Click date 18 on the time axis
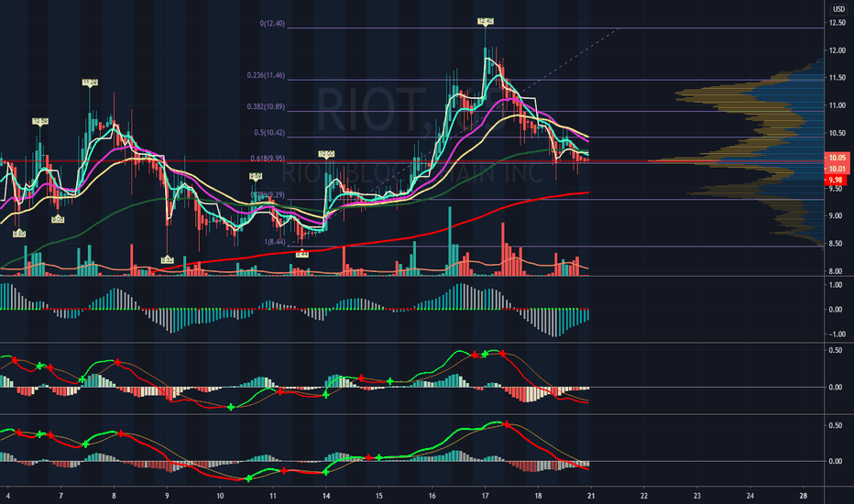The height and width of the screenshot is (504, 854). pos(538,496)
